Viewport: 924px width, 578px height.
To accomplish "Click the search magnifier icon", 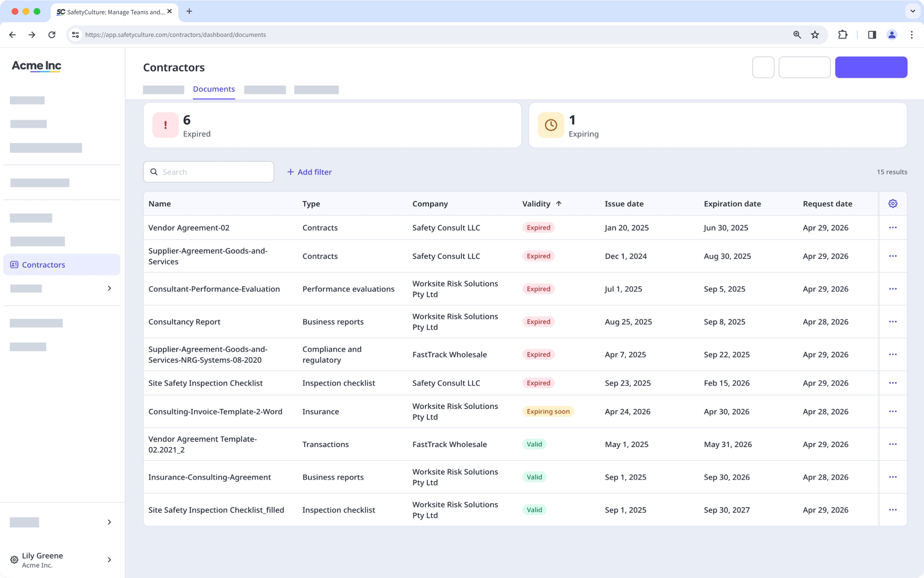I will coord(154,172).
